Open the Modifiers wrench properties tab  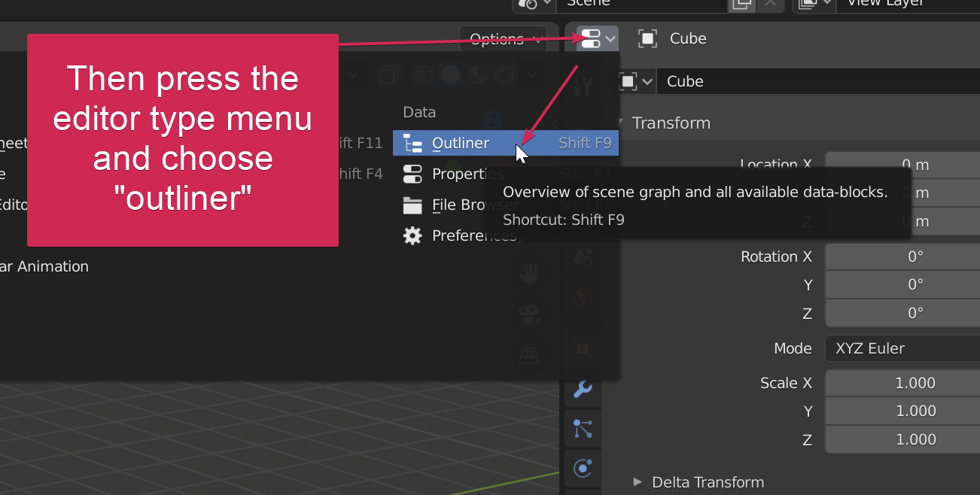click(583, 389)
